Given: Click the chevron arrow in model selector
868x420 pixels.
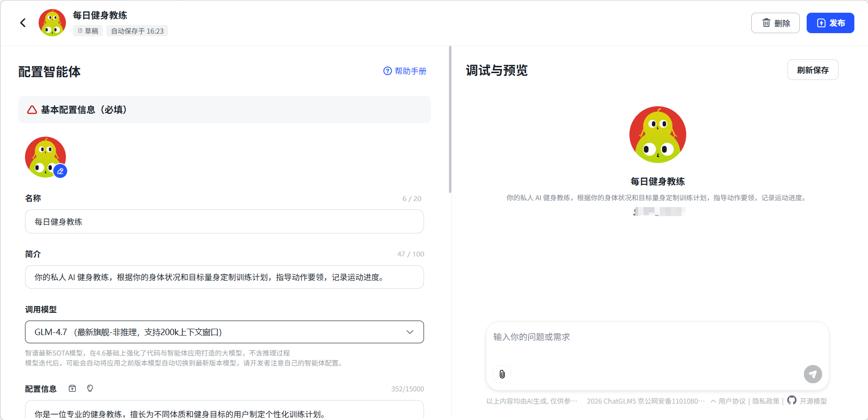Looking at the screenshot, I should coord(409,332).
